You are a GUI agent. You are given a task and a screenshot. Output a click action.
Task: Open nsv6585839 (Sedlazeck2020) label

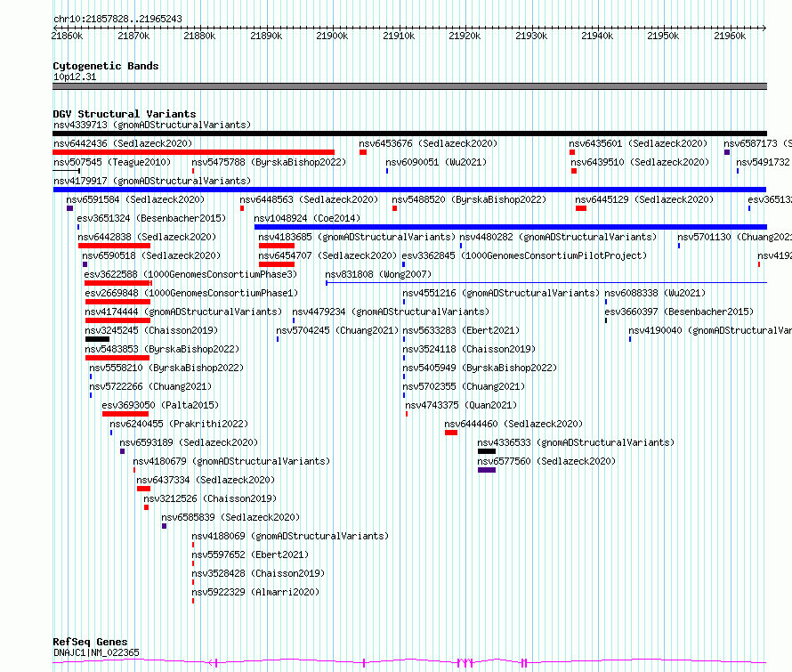[x=230, y=517]
